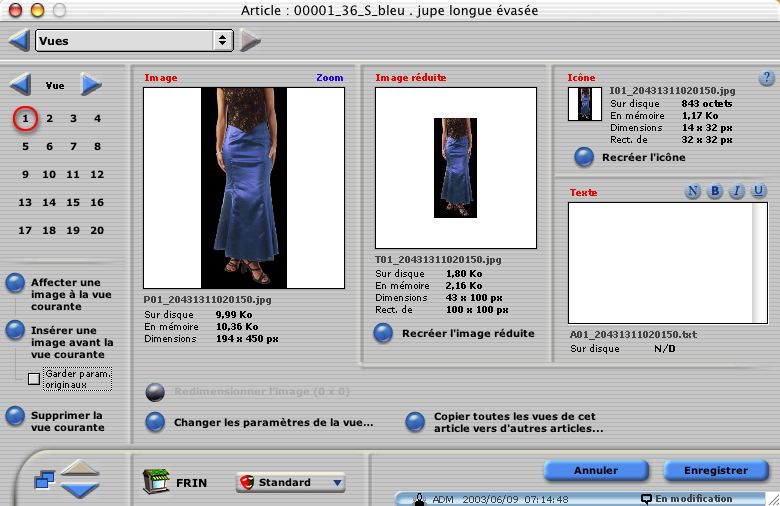Screen dimensions: 780x506
Task: Click inside the Texte input area
Action: 660,262
